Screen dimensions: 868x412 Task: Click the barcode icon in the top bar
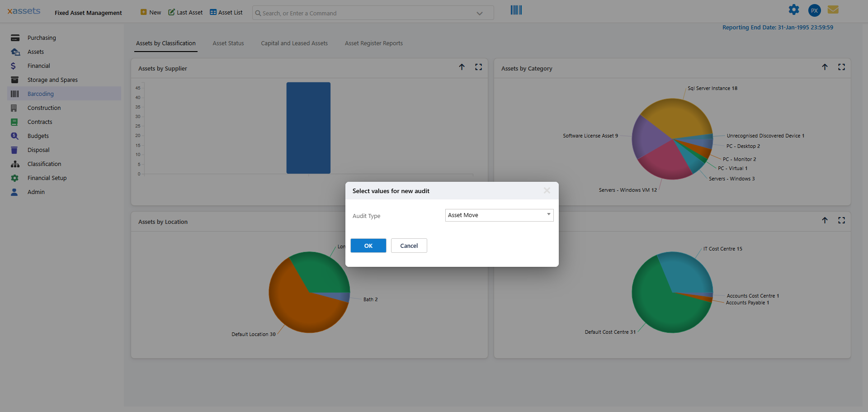click(x=515, y=9)
